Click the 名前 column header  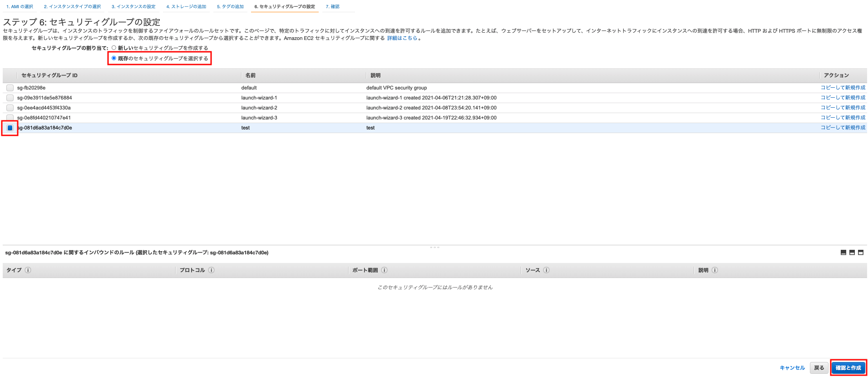[x=251, y=75]
